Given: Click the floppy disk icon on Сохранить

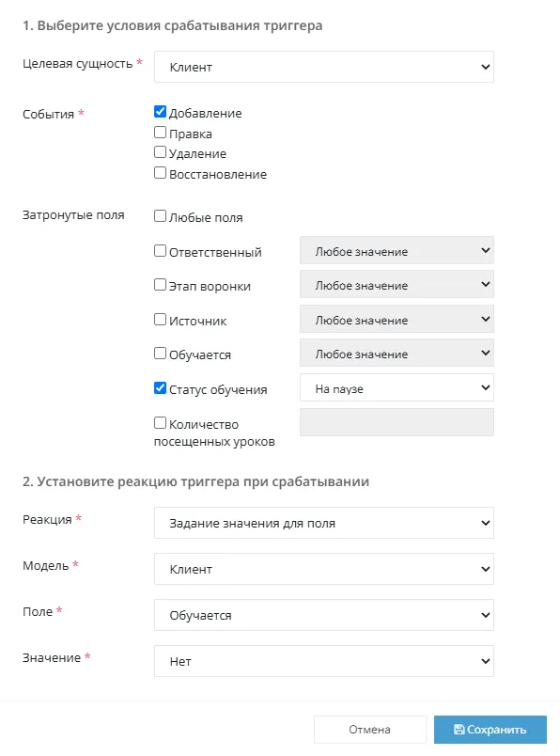Looking at the screenshot, I should tap(459, 730).
